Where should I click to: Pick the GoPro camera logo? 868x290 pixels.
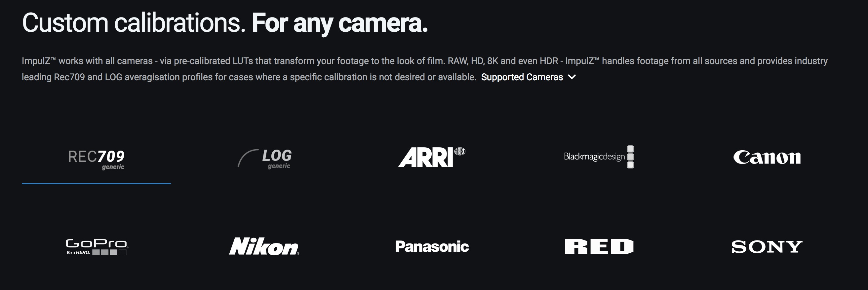pyautogui.click(x=97, y=246)
